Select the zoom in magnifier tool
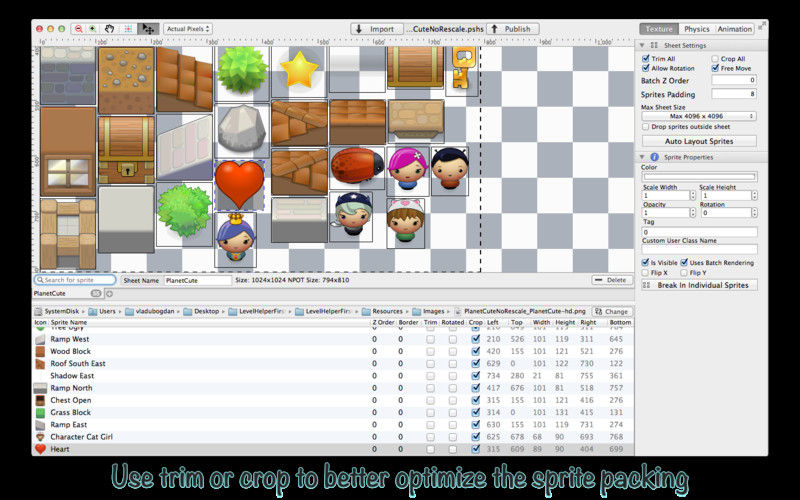This screenshot has width=800, height=500. click(93, 29)
